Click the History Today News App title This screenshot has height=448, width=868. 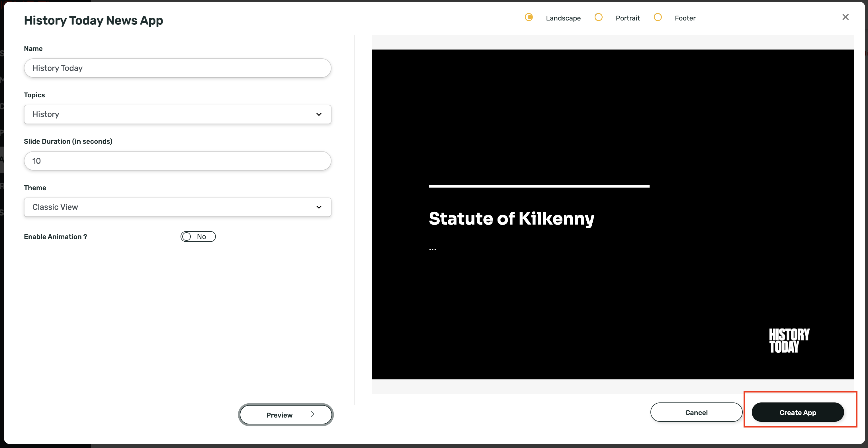(93, 20)
